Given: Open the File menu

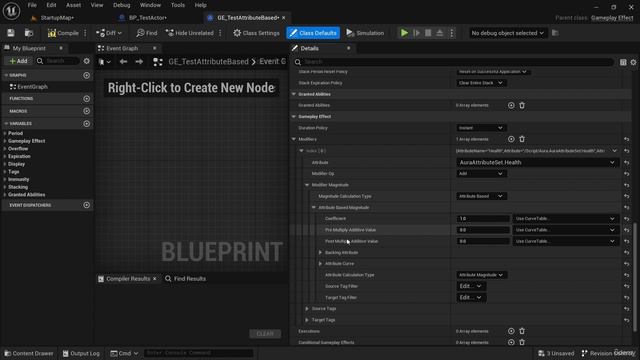Looking at the screenshot, I should [32, 5].
